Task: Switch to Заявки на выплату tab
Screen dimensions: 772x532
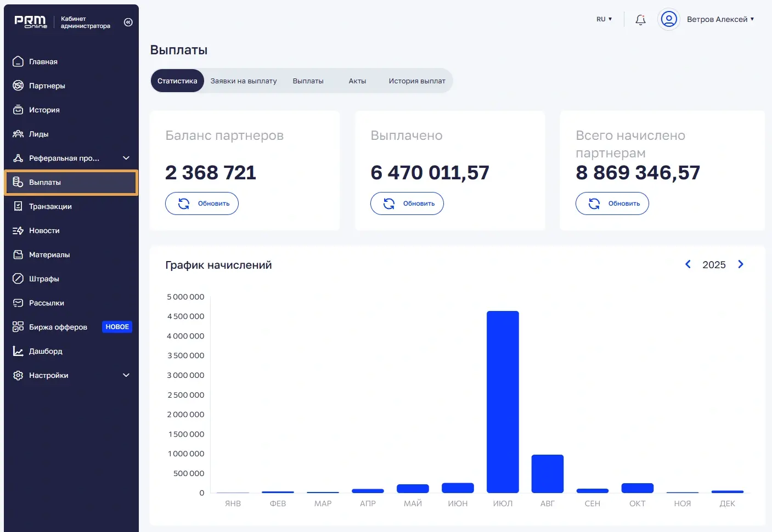Action: click(x=244, y=81)
